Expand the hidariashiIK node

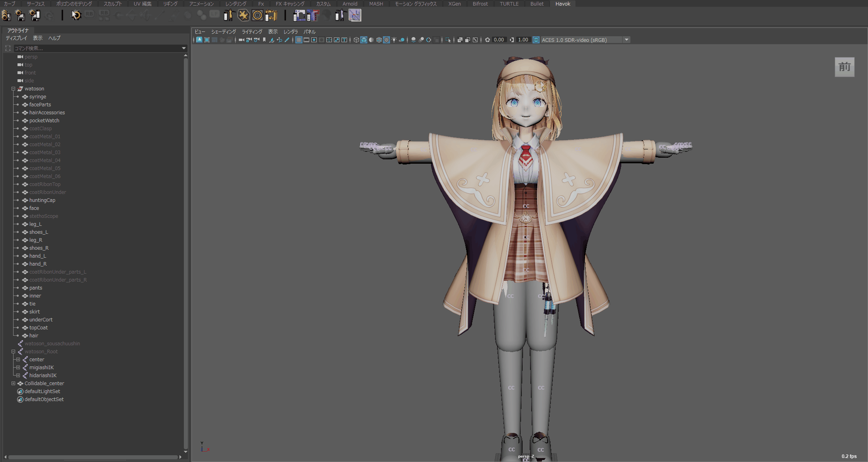18,376
